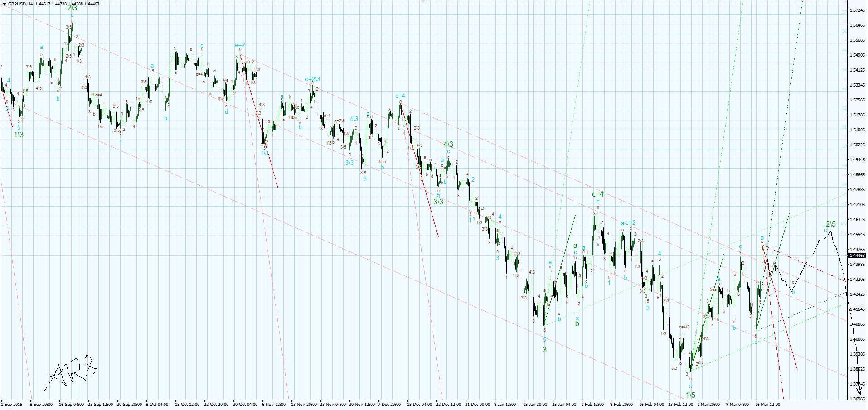Viewport: 868px width, 410px height.
Task: Click the 1 Mar 20:00 time label
Action: click(x=708, y=404)
